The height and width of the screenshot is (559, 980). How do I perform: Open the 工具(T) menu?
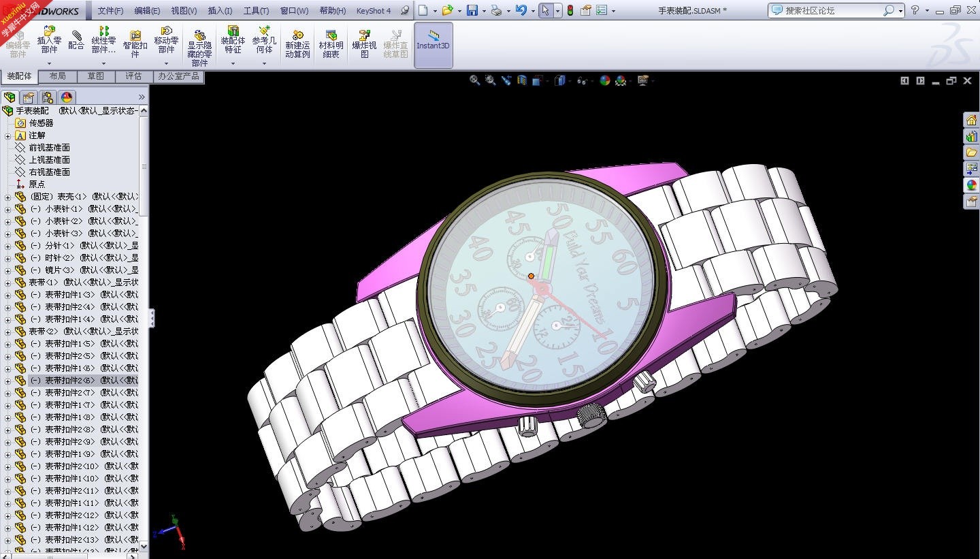[x=256, y=11]
